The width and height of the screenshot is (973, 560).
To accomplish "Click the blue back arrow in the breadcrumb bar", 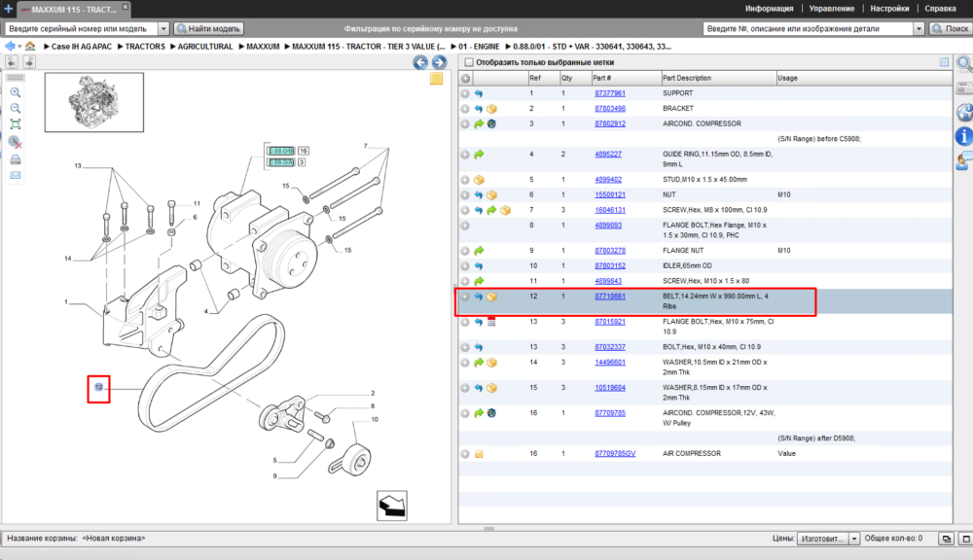I will (x=10, y=47).
